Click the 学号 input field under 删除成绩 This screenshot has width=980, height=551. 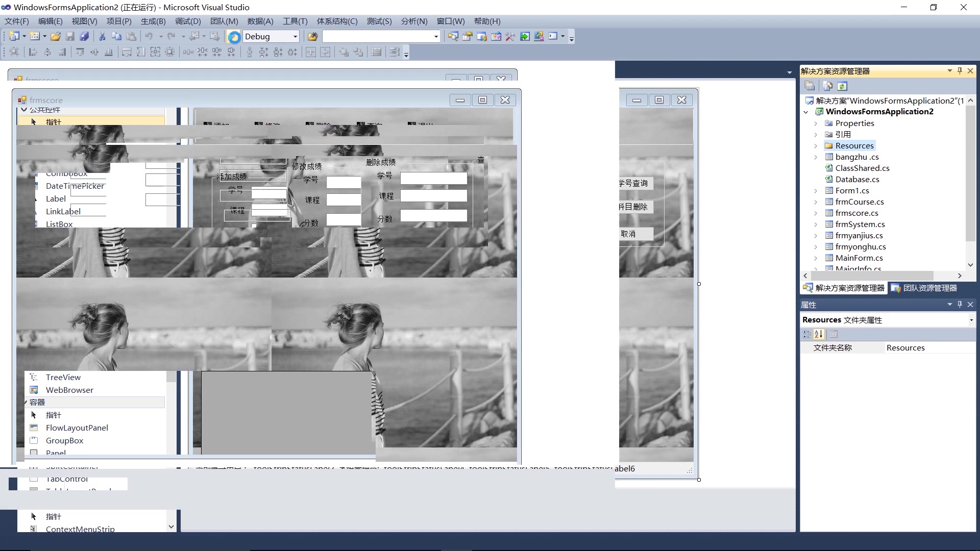433,178
